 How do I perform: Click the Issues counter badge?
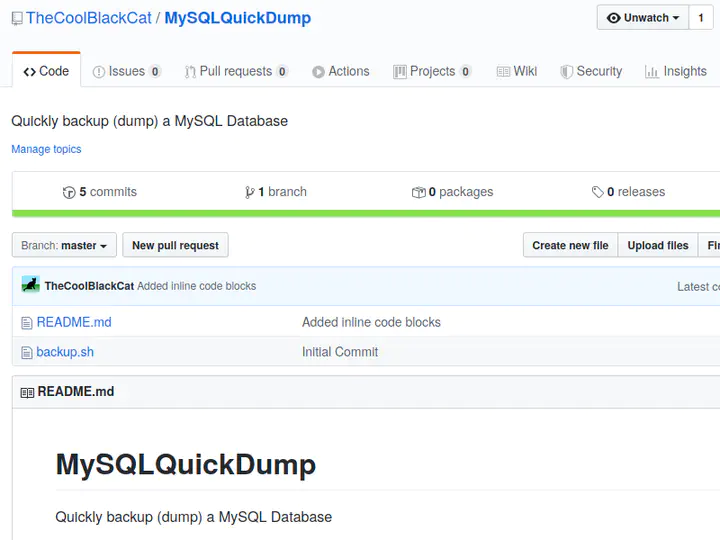click(155, 72)
